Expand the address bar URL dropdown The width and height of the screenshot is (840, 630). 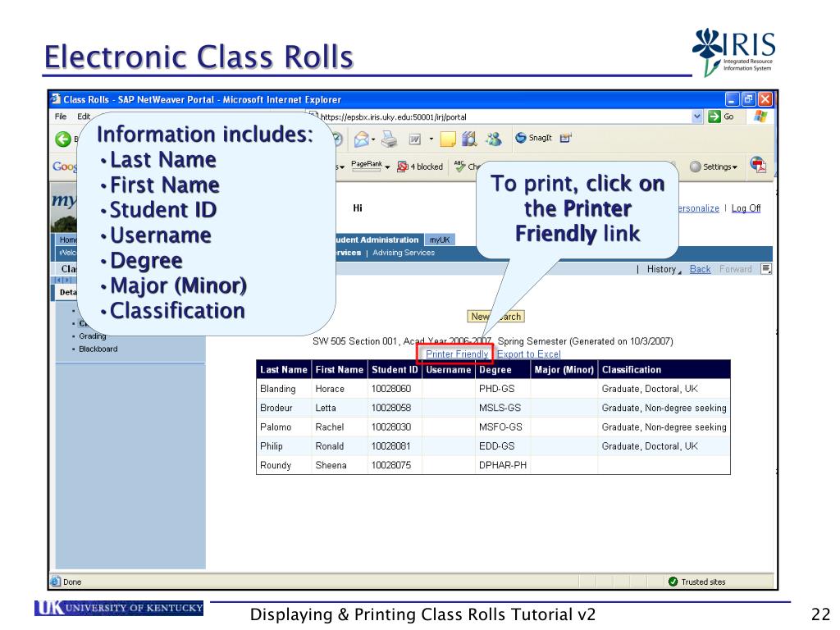pos(696,116)
